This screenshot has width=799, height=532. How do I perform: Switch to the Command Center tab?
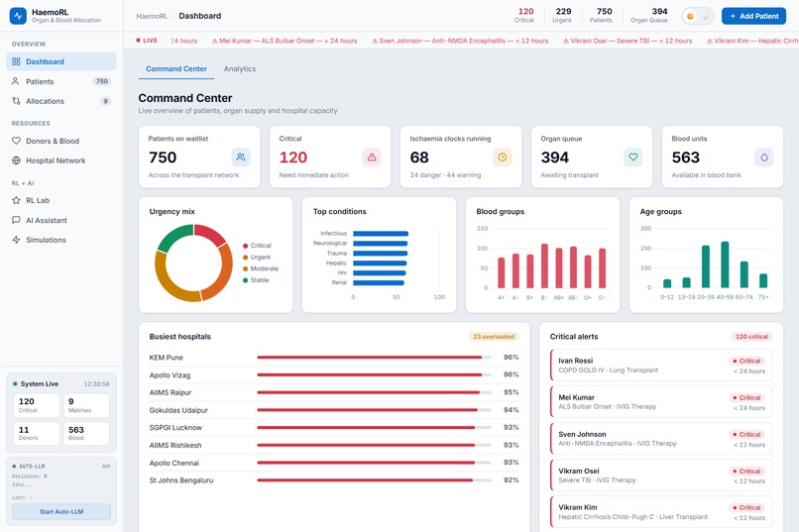coord(176,68)
